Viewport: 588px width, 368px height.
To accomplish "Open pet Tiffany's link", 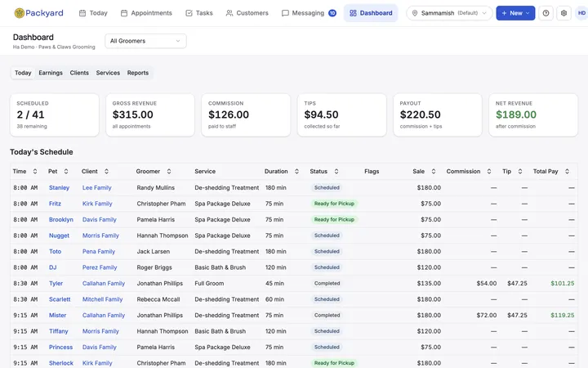I will pyautogui.click(x=59, y=331).
